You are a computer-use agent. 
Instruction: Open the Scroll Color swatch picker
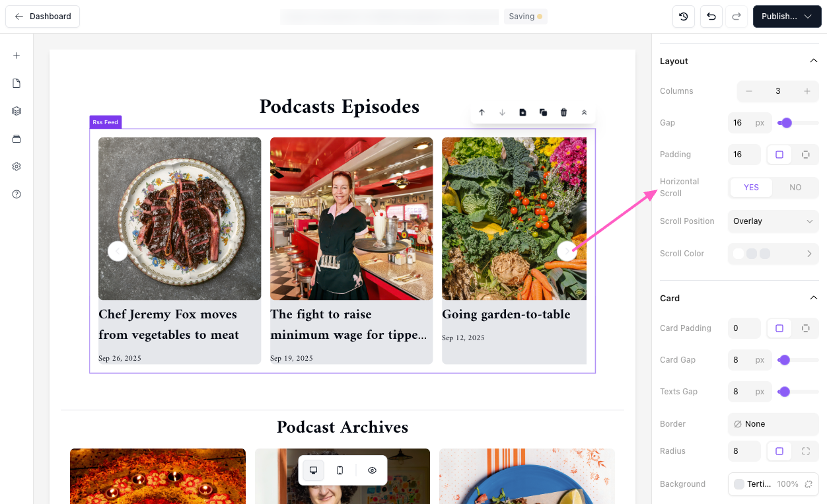click(x=773, y=254)
